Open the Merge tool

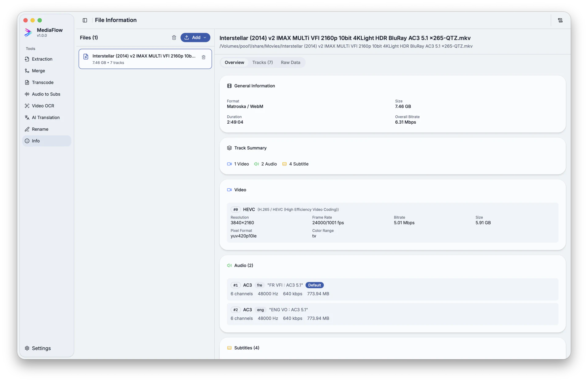click(47, 71)
